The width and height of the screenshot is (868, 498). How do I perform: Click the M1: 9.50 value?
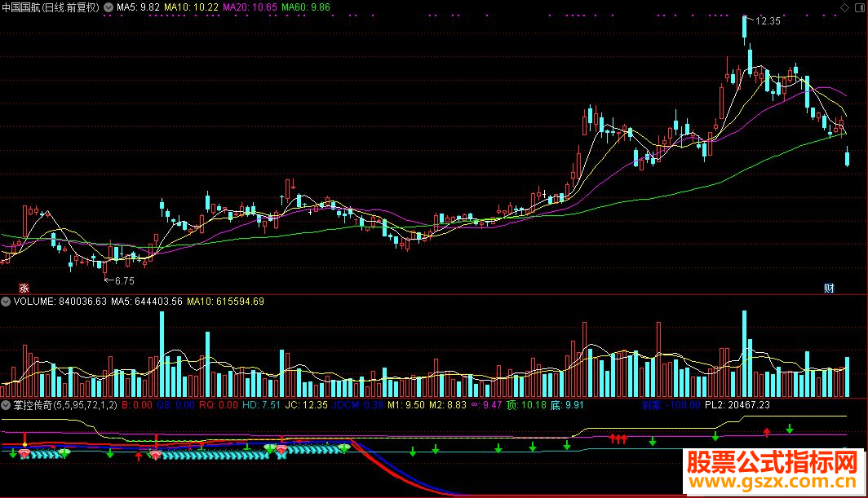tap(405, 405)
